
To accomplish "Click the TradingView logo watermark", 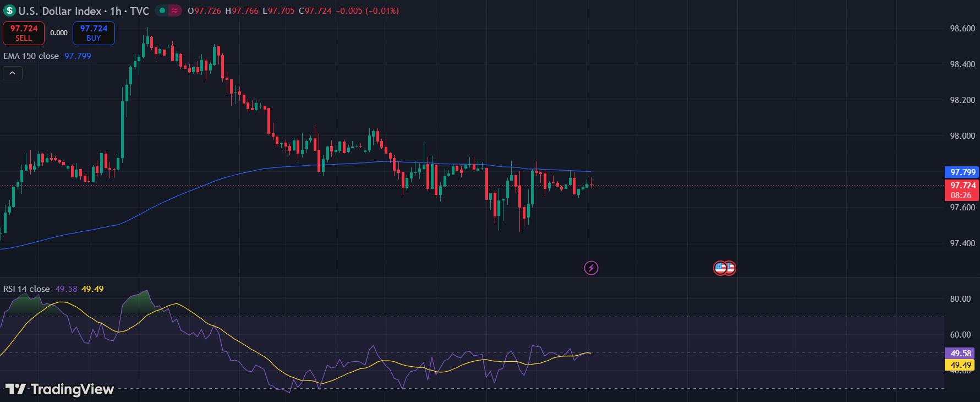I will click(59, 389).
